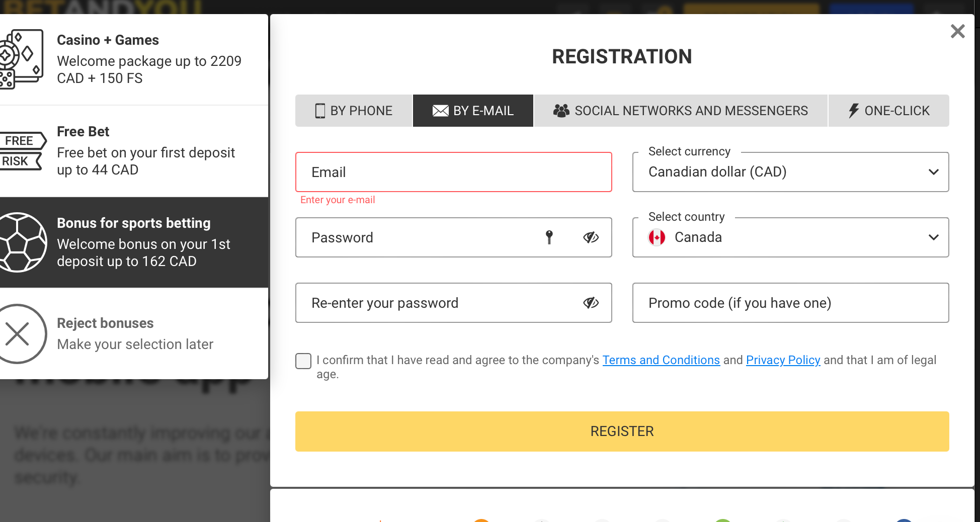Select the One-Click registration tab
980x522 pixels.
tap(889, 111)
